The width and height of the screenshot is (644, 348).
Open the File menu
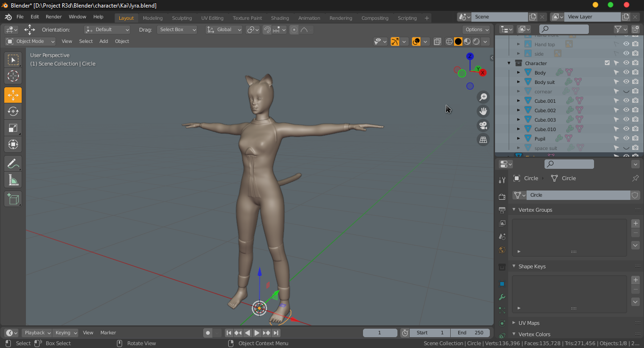tap(20, 17)
